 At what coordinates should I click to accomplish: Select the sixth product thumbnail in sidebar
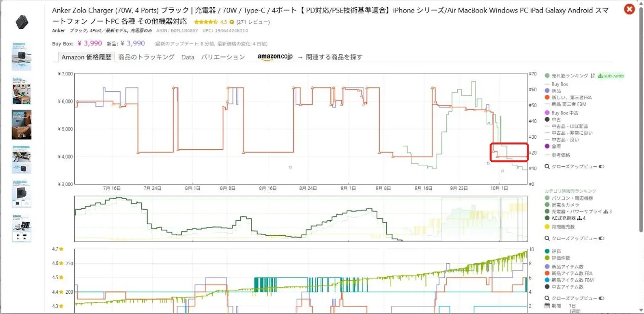22,194
